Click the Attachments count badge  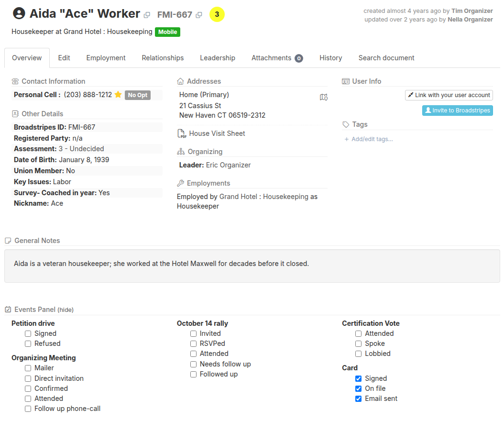(x=299, y=58)
